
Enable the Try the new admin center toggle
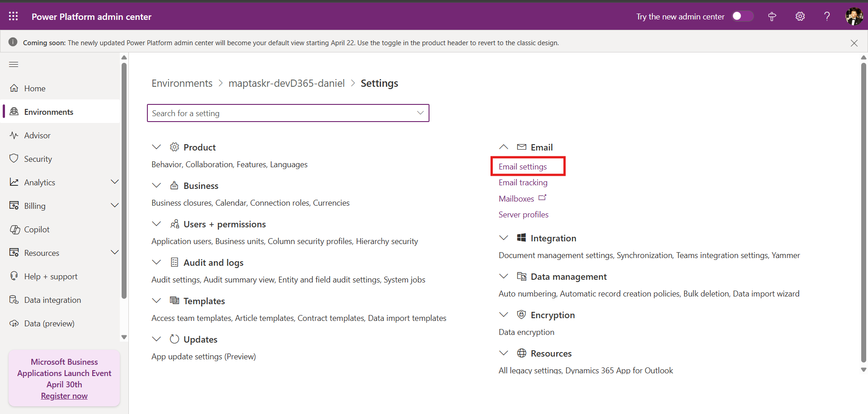(x=742, y=16)
